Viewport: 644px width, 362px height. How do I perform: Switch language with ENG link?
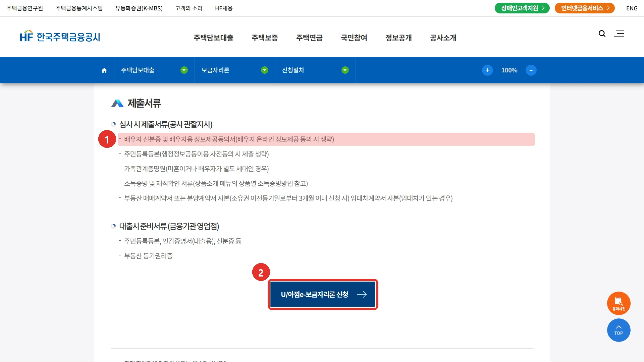point(632,8)
